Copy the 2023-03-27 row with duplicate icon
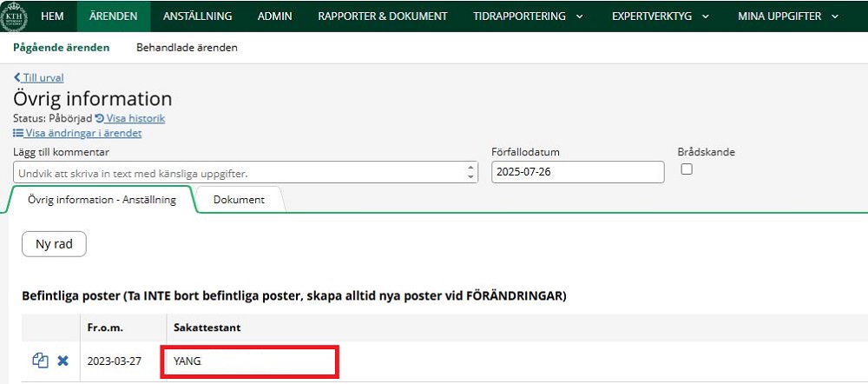The width and height of the screenshot is (868, 384). [x=41, y=361]
